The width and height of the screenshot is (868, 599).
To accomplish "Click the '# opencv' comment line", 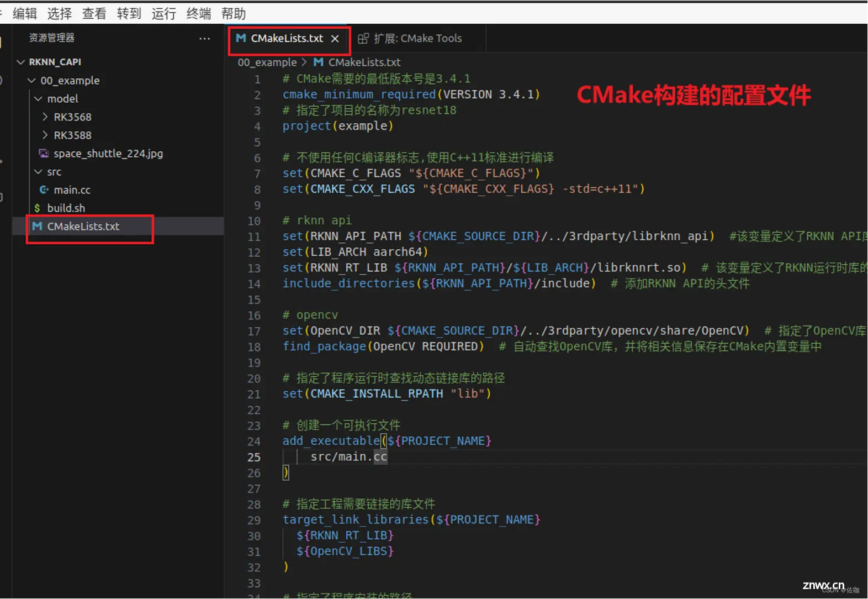I will (x=310, y=315).
